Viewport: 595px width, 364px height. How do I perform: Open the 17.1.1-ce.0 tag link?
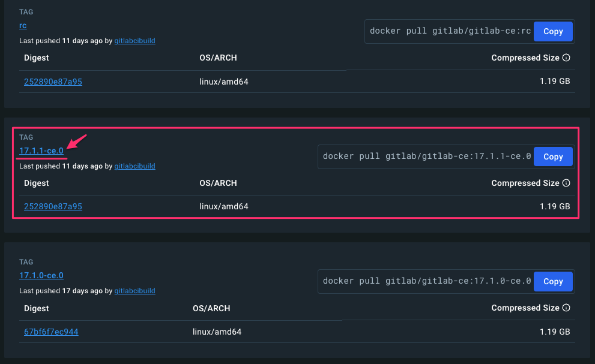coord(41,151)
